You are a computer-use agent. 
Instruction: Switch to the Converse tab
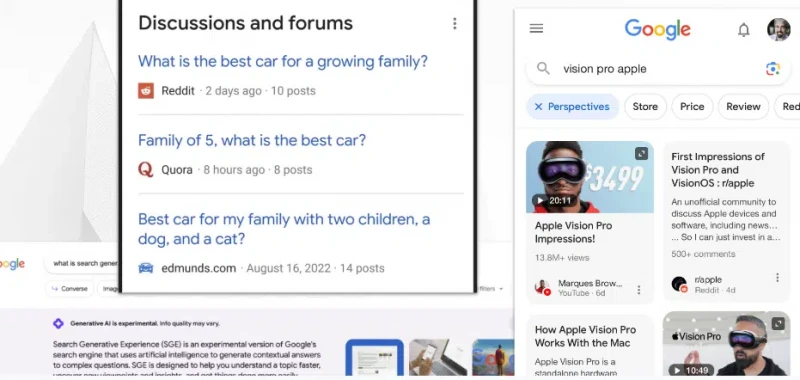point(69,289)
